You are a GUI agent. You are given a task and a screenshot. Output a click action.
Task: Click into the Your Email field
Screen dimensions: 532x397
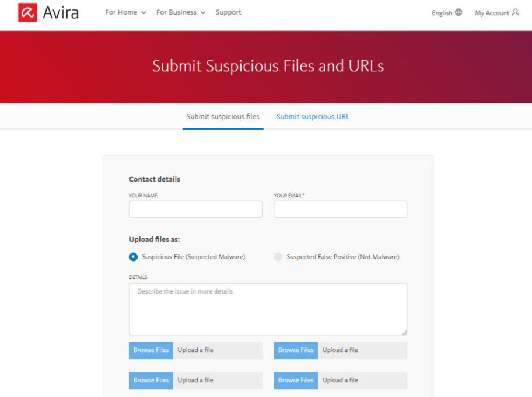tap(340, 209)
